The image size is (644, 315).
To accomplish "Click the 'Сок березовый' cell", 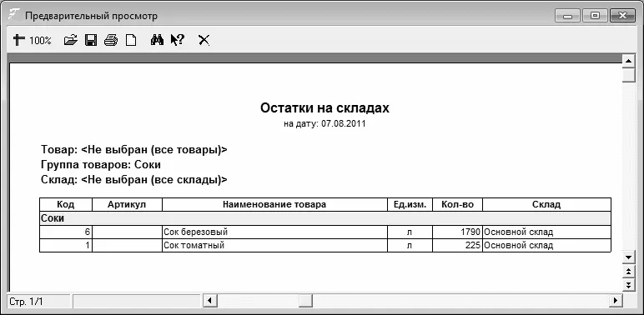I will point(274,232).
